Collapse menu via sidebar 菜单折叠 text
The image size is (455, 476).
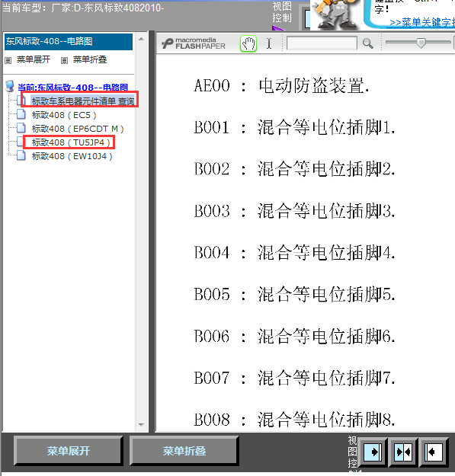click(90, 59)
